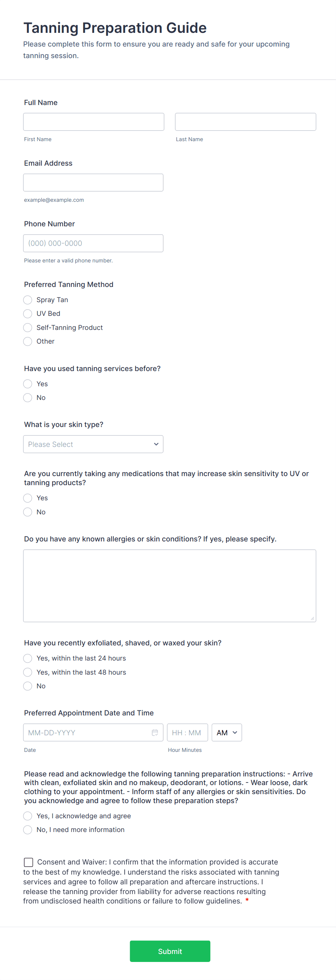Focus the Phone Number input
Image resolution: width=336 pixels, height=980 pixels.
(93, 243)
